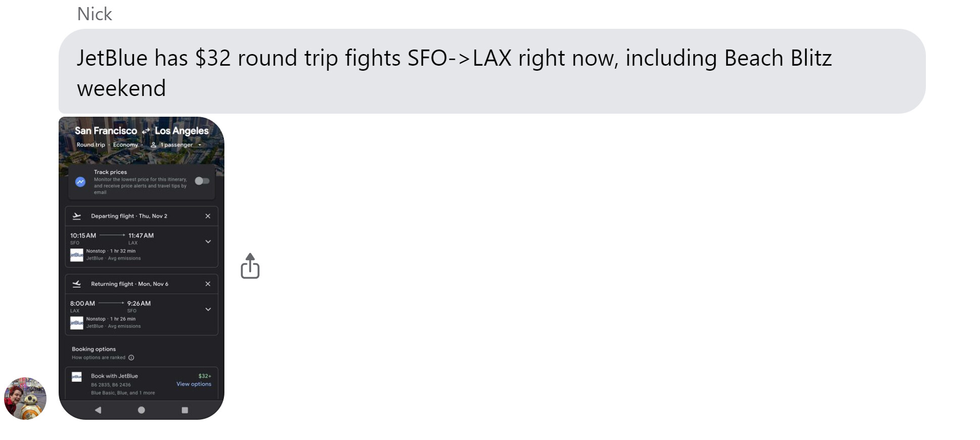The height and width of the screenshot is (440, 980).
Task: Toggle the Track prices switch
Action: [202, 181]
